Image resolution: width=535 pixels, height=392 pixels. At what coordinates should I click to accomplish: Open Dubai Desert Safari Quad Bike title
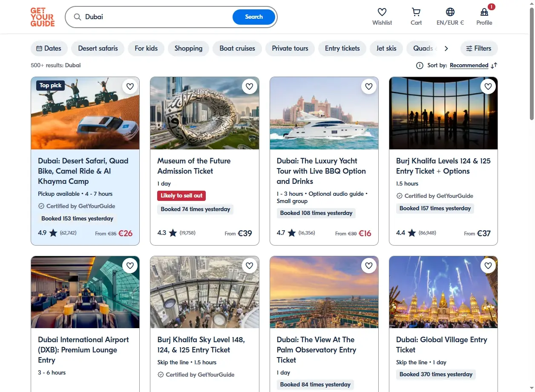(83, 171)
